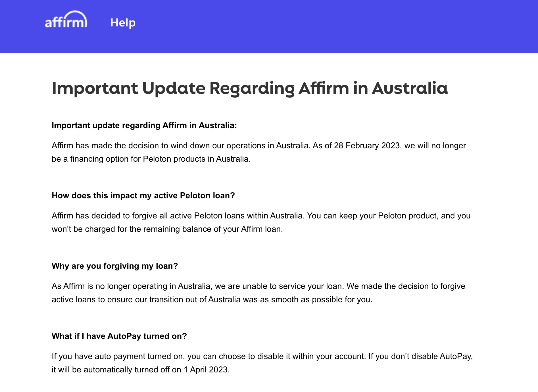The width and height of the screenshot is (538, 392).
Task: Click the "What if I have AutoPay turned on?" heading
Action: coord(119,336)
